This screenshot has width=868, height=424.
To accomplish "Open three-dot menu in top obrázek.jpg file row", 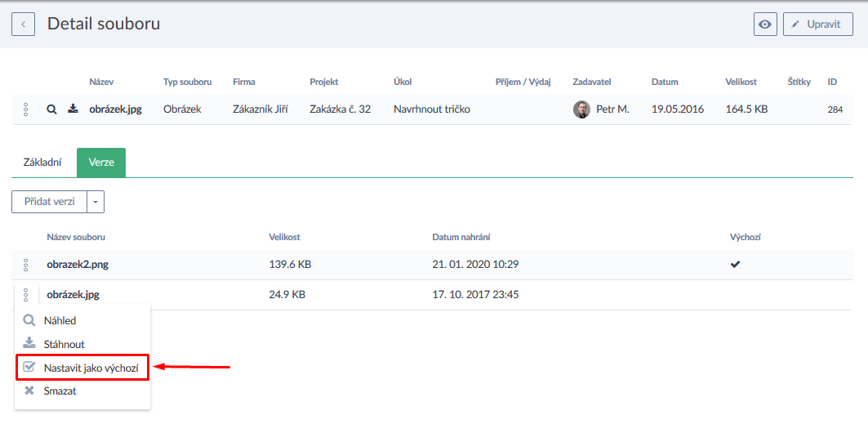I will (x=25, y=109).
